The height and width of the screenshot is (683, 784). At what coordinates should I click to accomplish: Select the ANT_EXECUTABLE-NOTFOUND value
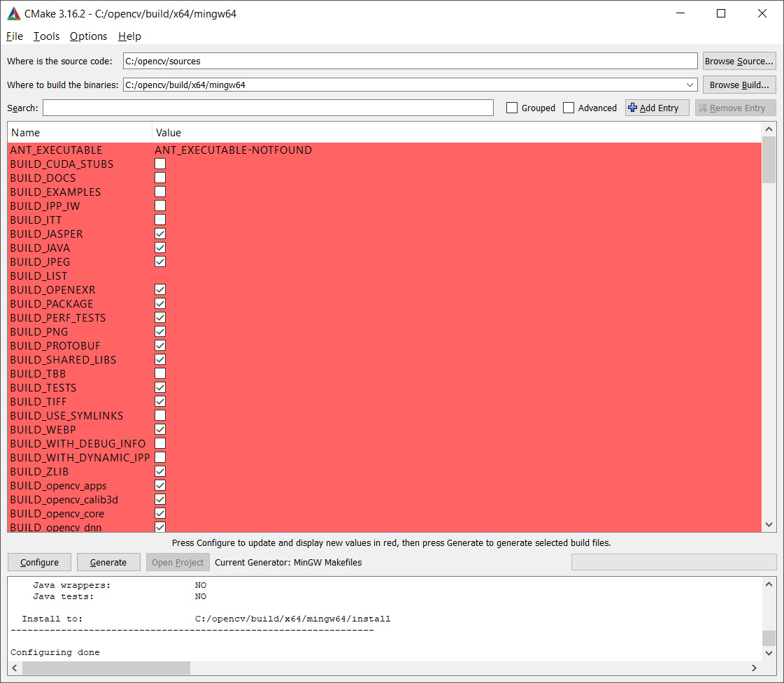pyautogui.click(x=234, y=150)
